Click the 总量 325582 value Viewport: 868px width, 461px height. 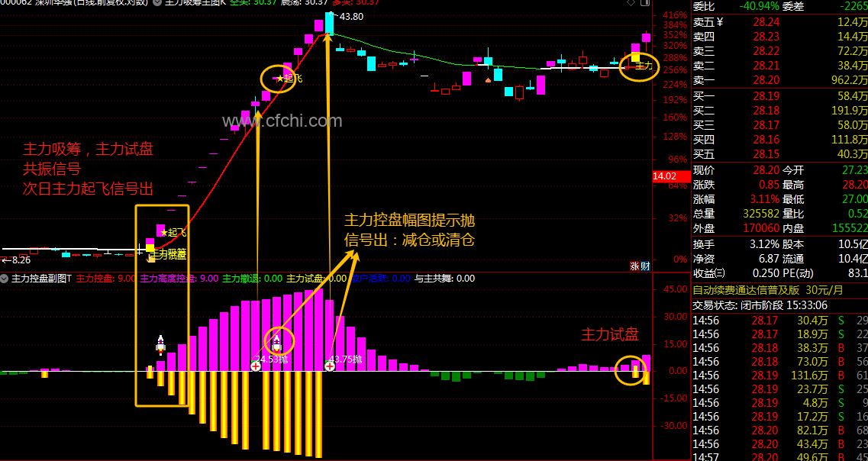tap(760, 214)
